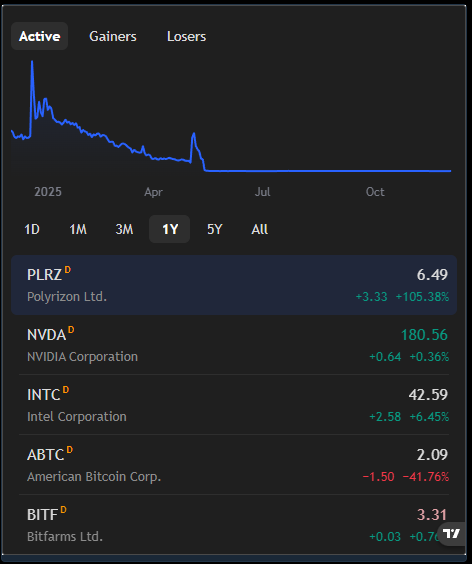Open Intel Corporation stock row
The image size is (472, 564).
click(x=234, y=405)
